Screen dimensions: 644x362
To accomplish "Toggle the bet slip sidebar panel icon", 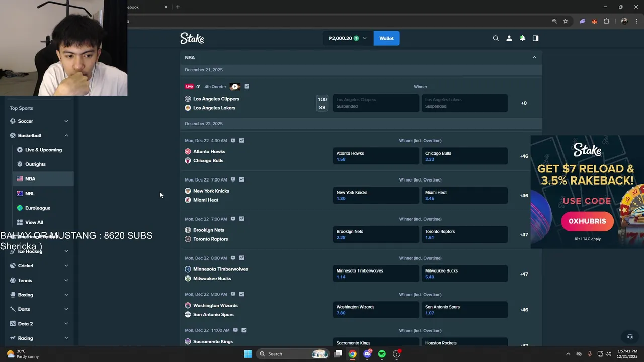I will pos(535,38).
